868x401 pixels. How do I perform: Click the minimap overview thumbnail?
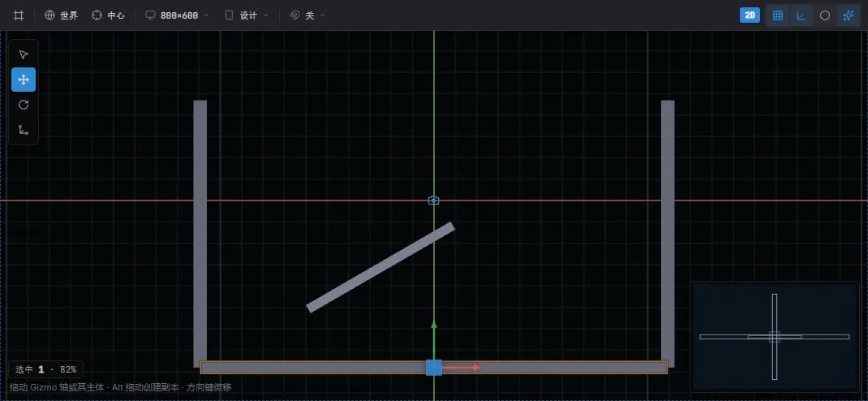775,336
